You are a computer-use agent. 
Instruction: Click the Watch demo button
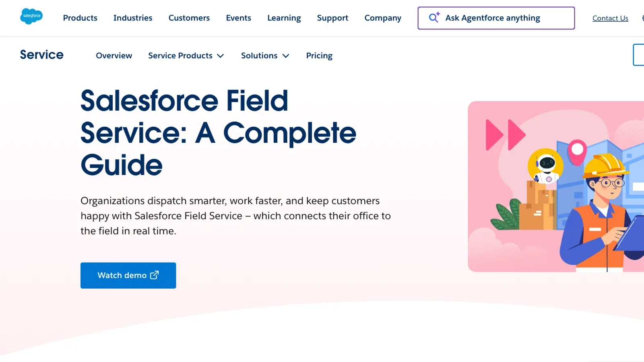[x=128, y=276]
